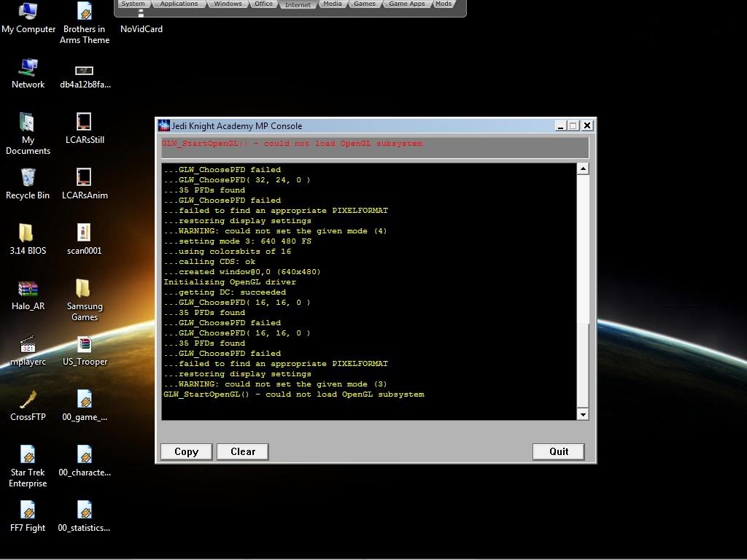Click the '...getting DC: succeeded' line
Screen dimensions: 747x560
click(x=225, y=292)
